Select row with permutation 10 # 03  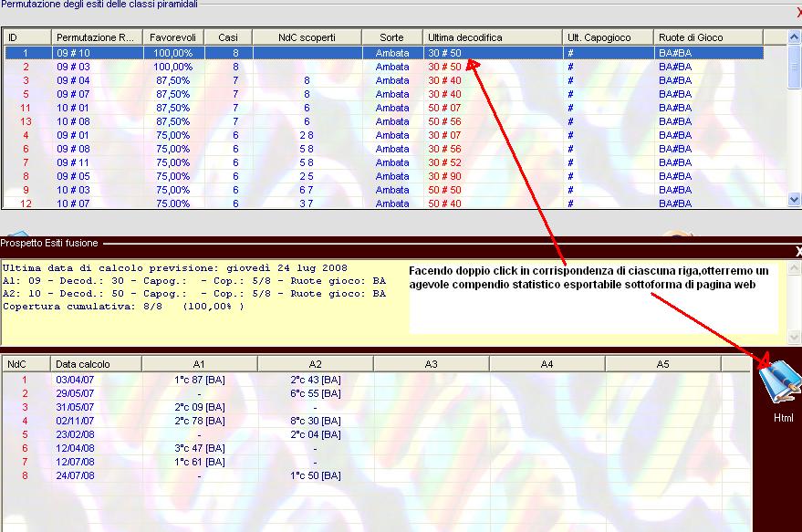tap(384, 190)
